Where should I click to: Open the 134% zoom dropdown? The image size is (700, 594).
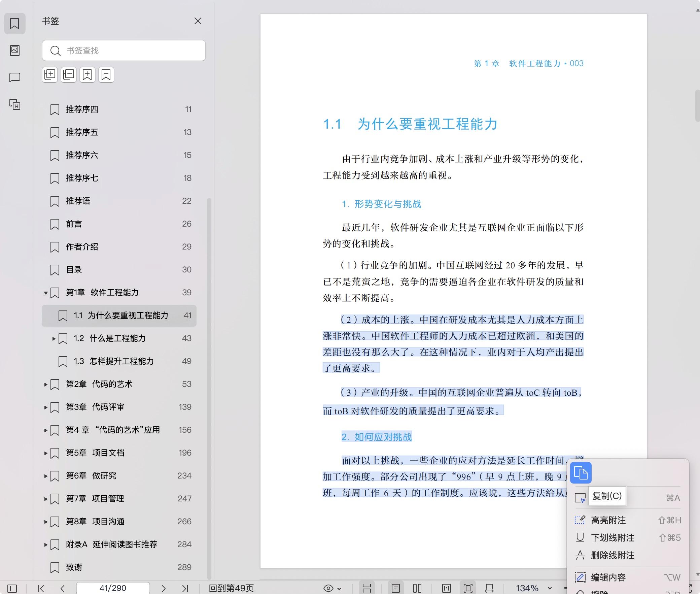point(550,588)
